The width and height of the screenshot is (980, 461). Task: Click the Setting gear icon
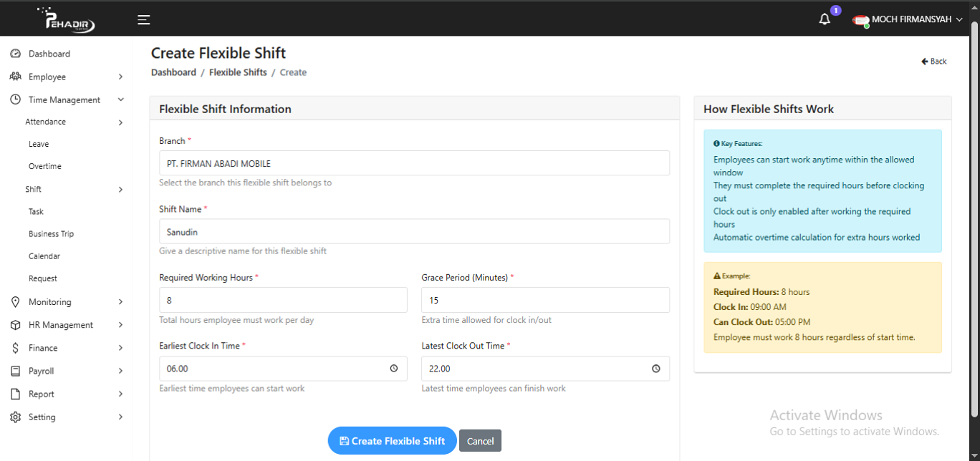[15, 417]
